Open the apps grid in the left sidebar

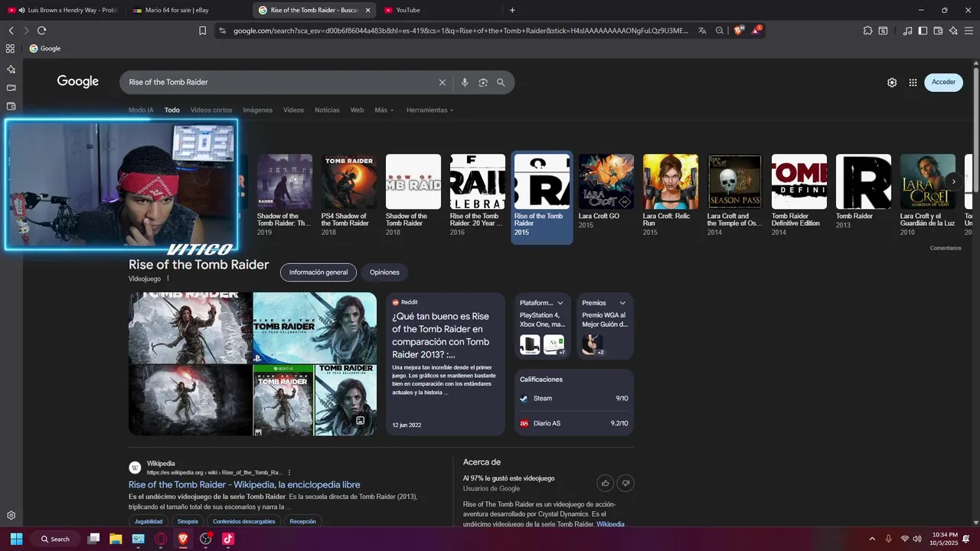(x=10, y=48)
